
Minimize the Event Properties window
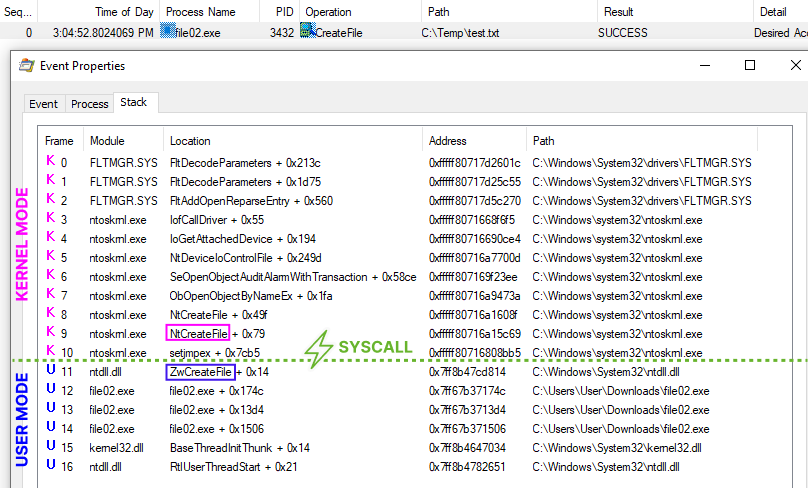pyautogui.click(x=705, y=65)
